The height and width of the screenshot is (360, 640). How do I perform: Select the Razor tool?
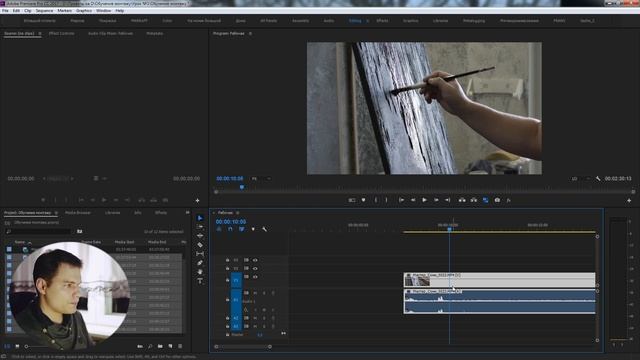coord(200,245)
